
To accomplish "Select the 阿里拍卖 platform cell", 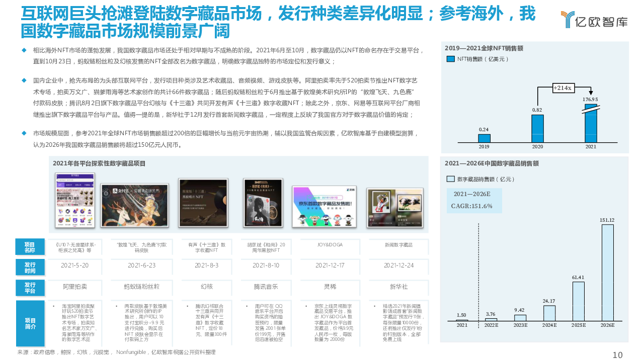I will click(x=74, y=287).
